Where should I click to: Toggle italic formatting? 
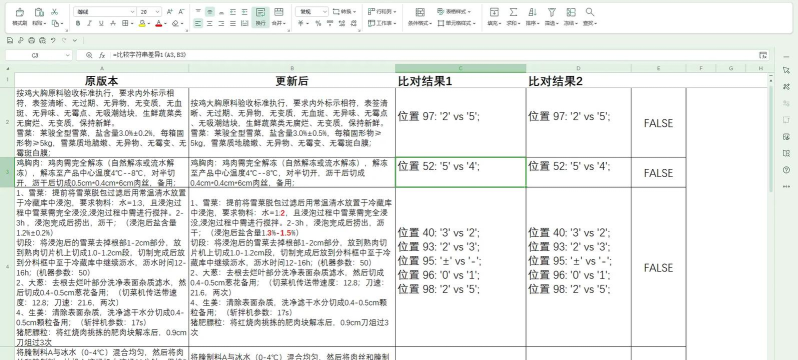pos(90,23)
